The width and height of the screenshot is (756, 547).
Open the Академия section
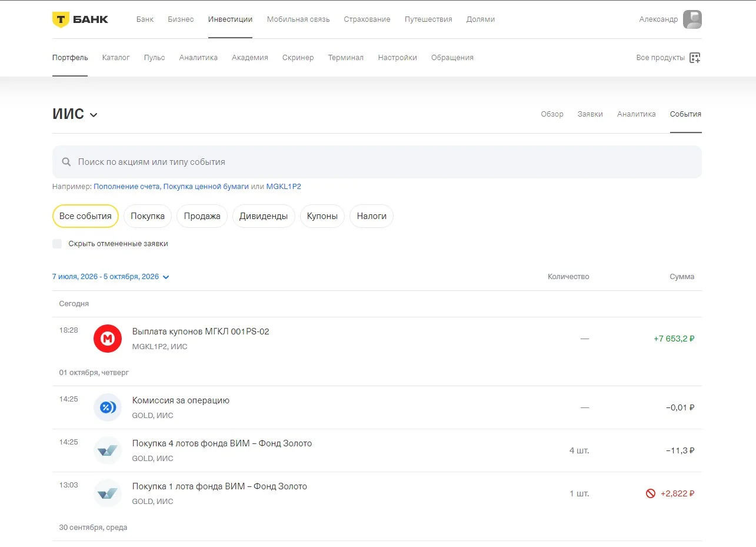point(250,58)
